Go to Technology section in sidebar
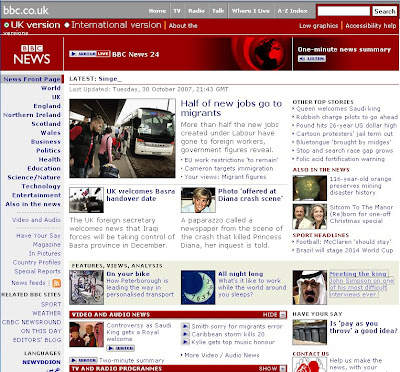Viewport: 400px width, 372px height. 41,186
